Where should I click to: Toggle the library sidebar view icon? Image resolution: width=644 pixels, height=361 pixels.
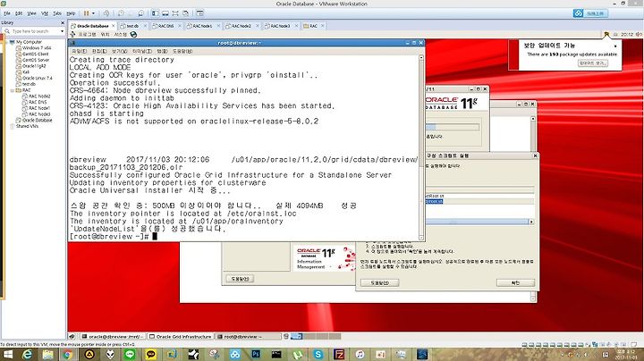point(156,13)
